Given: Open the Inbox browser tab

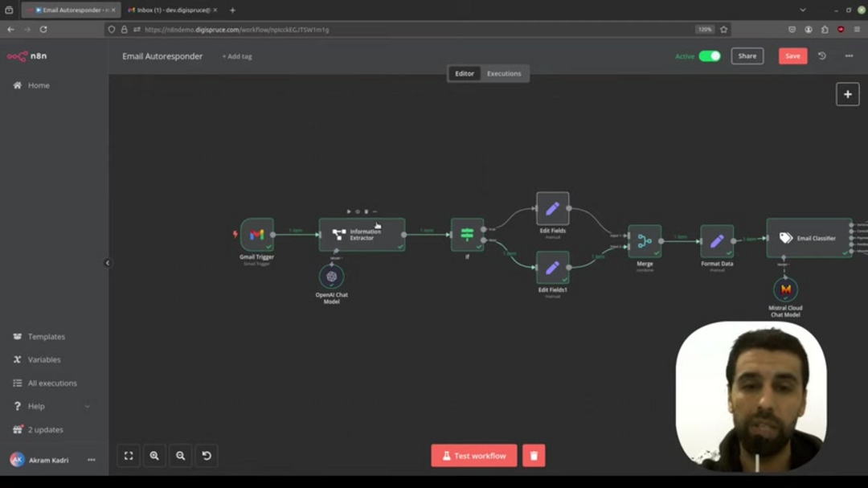Looking at the screenshot, I should pos(169,10).
